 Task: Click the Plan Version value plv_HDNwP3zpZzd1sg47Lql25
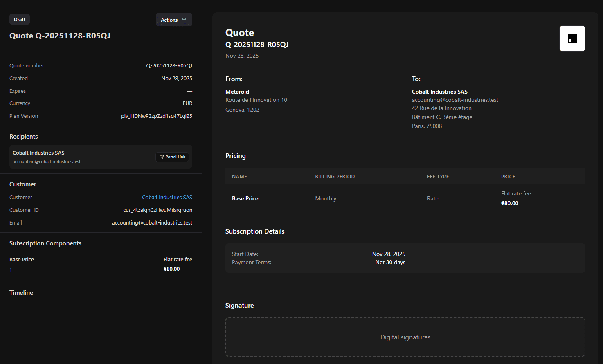[157, 116]
